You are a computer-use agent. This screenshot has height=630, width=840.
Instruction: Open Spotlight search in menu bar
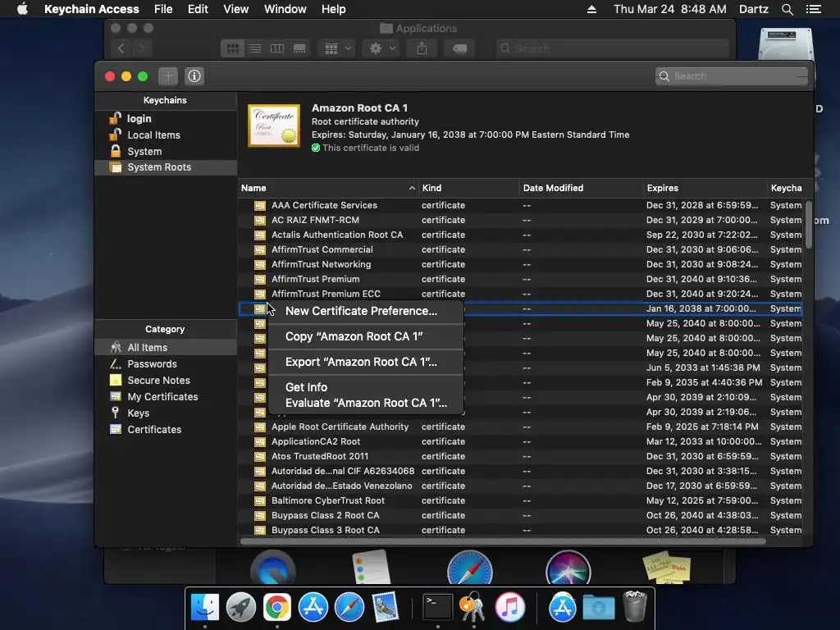[x=787, y=9]
